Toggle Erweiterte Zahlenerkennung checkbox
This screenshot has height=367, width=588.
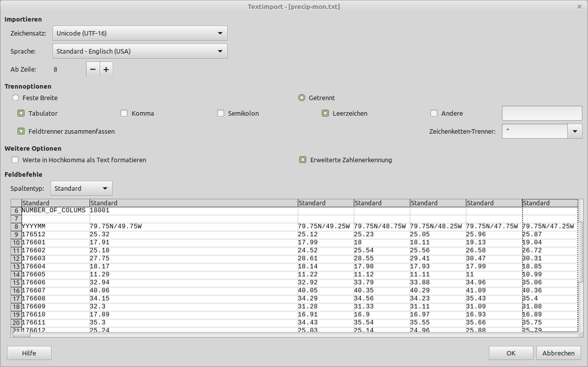click(303, 160)
